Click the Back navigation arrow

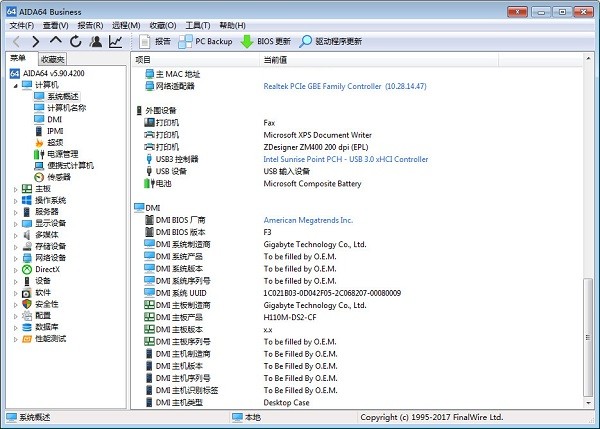tap(14, 42)
